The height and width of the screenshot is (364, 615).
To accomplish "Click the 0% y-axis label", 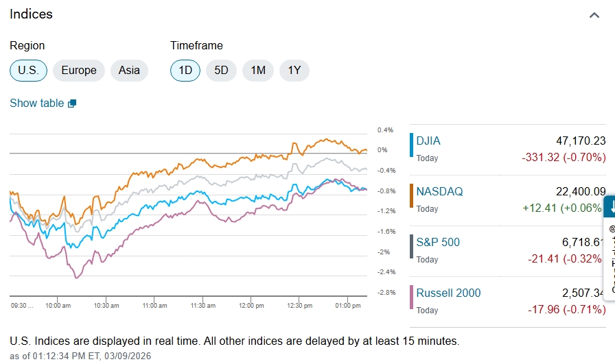I will point(382,150).
